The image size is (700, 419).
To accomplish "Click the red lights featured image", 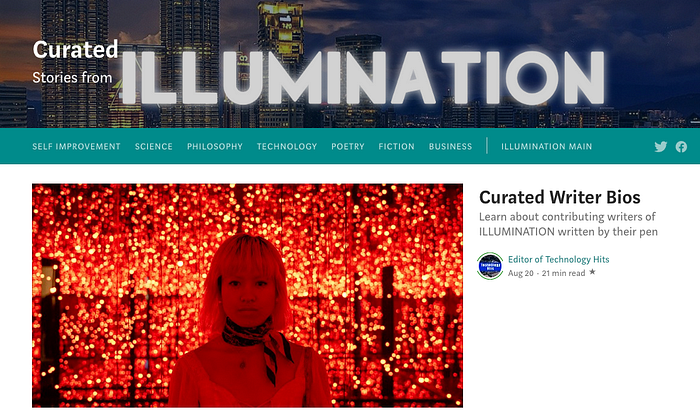I will coord(247,295).
